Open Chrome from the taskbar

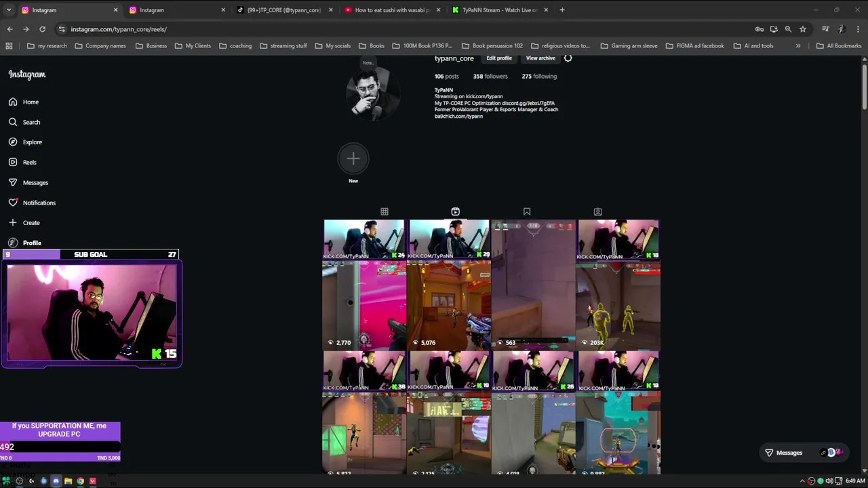(x=80, y=481)
